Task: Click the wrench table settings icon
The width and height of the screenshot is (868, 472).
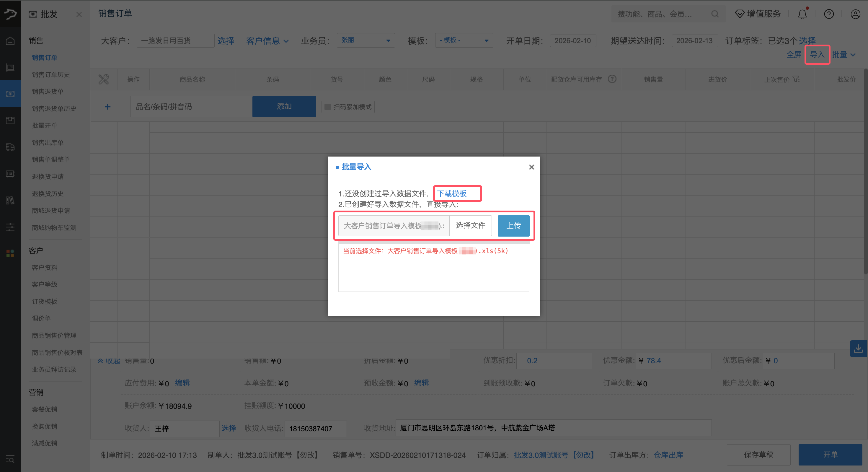Action: coord(103,79)
